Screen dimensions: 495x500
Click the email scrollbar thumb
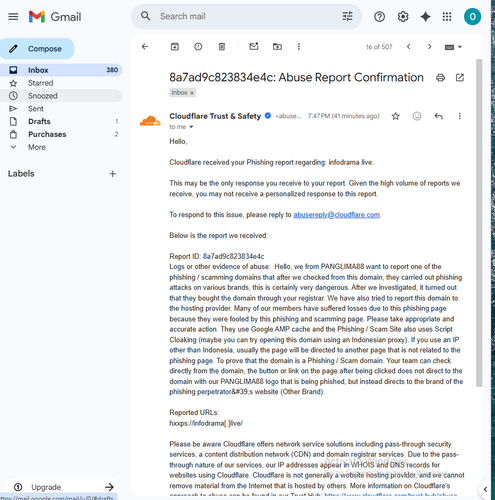pyautogui.click(x=479, y=223)
